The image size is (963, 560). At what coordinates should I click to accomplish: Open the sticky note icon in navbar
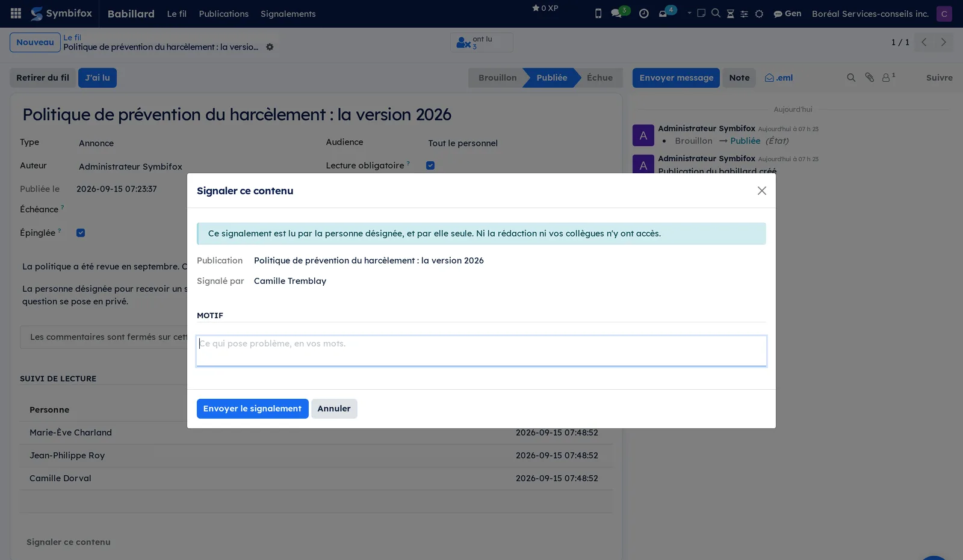[701, 13]
